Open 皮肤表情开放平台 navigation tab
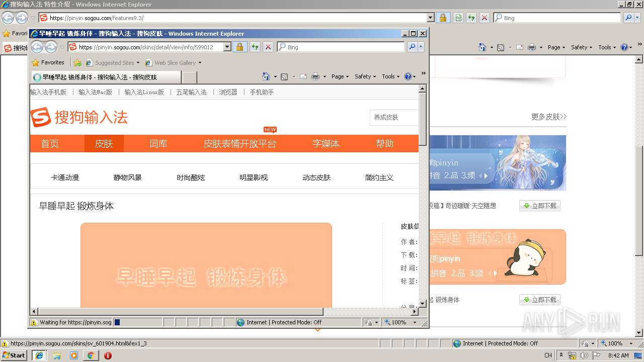 point(240,144)
